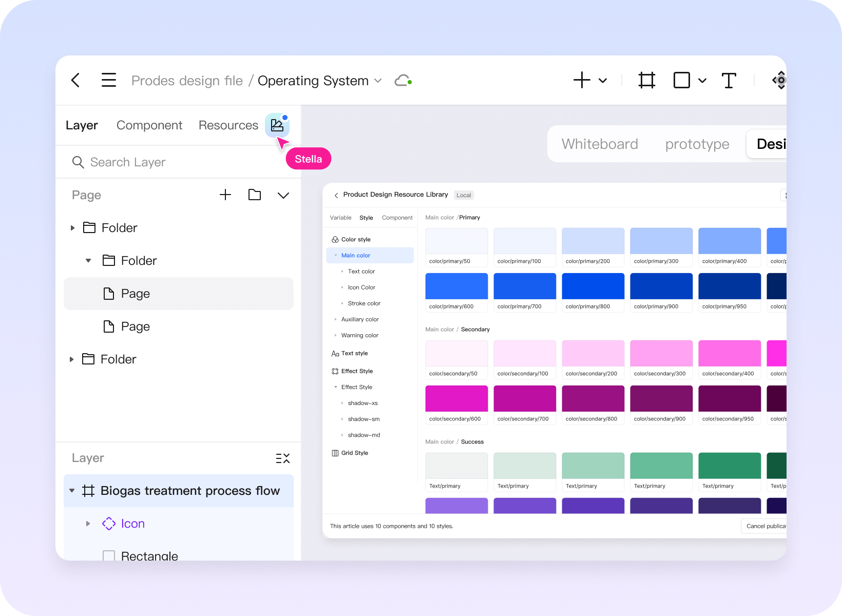Collapse all layers icon

282,458
